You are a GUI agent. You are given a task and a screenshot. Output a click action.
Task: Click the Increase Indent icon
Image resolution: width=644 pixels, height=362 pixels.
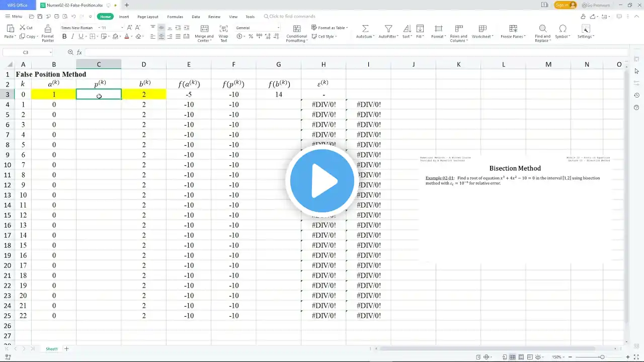click(x=187, y=28)
